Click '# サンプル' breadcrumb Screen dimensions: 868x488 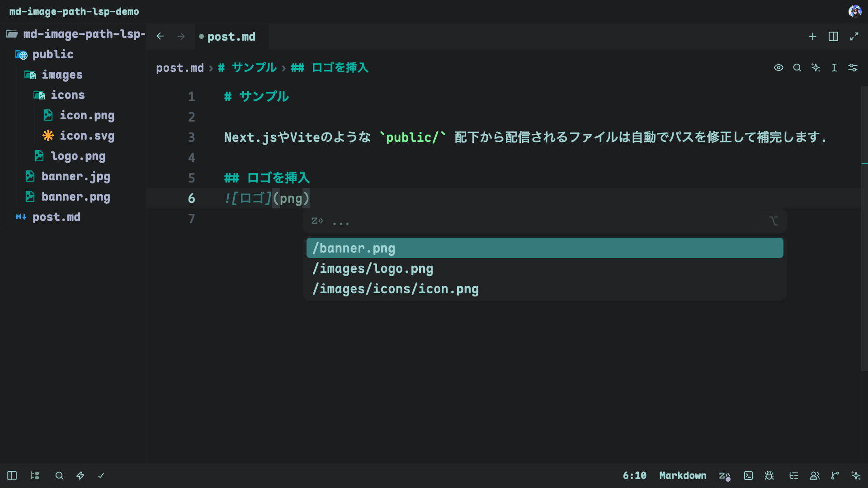click(x=247, y=68)
